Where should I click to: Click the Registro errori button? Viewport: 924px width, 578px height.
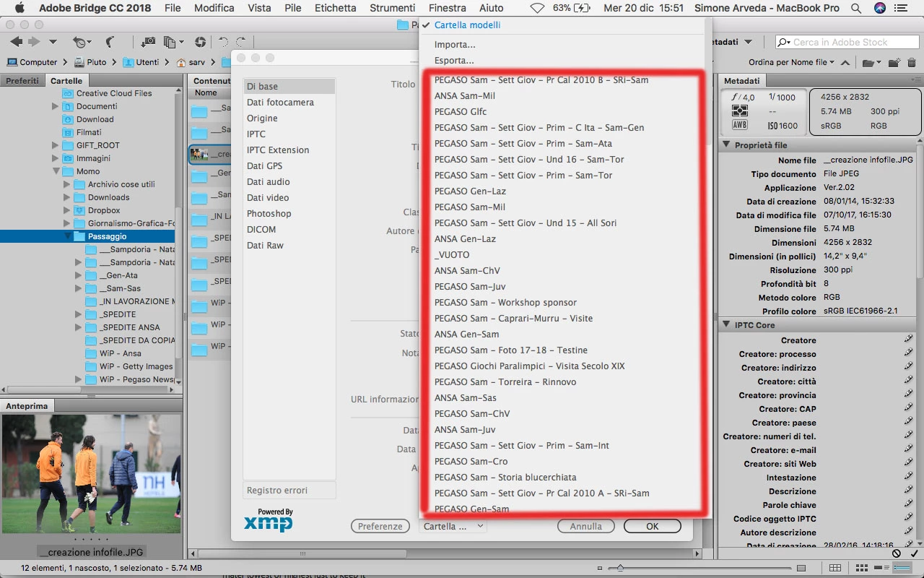289,490
